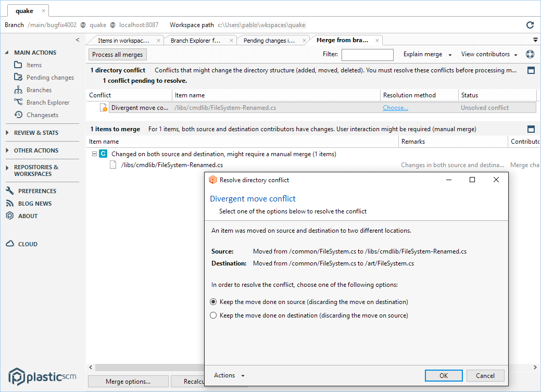Open Blog News feed entry

34,204
